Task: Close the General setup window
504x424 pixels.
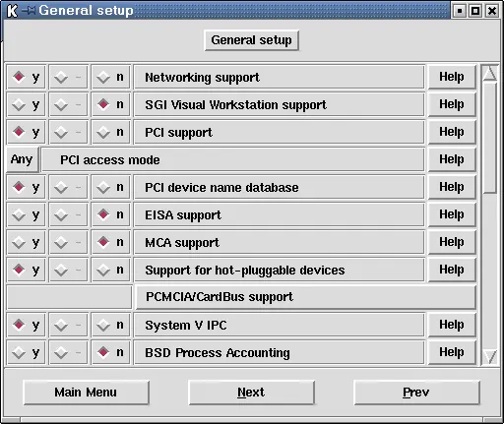Action: (x=492, y=11)
